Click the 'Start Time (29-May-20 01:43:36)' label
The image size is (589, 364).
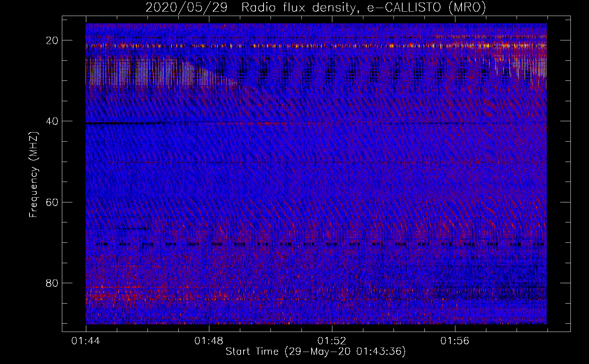(x=316, y=352)
